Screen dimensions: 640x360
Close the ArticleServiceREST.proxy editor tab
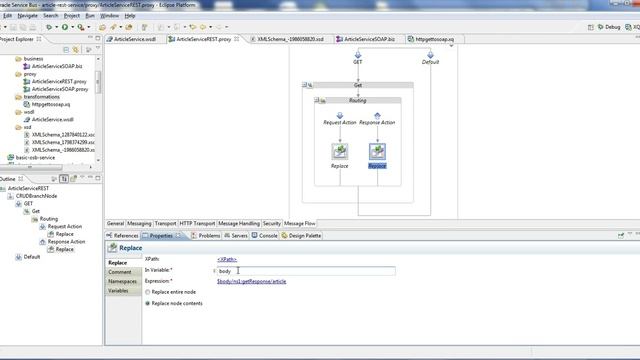pyautogui.click(x=236, y=39)
